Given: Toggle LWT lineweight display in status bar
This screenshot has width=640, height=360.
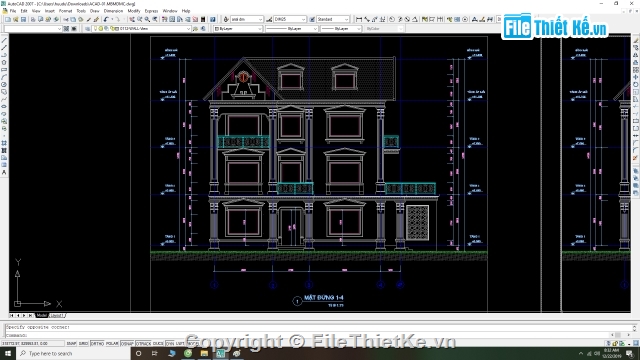Looking at the screenshot, I should (x=180, y=343).
